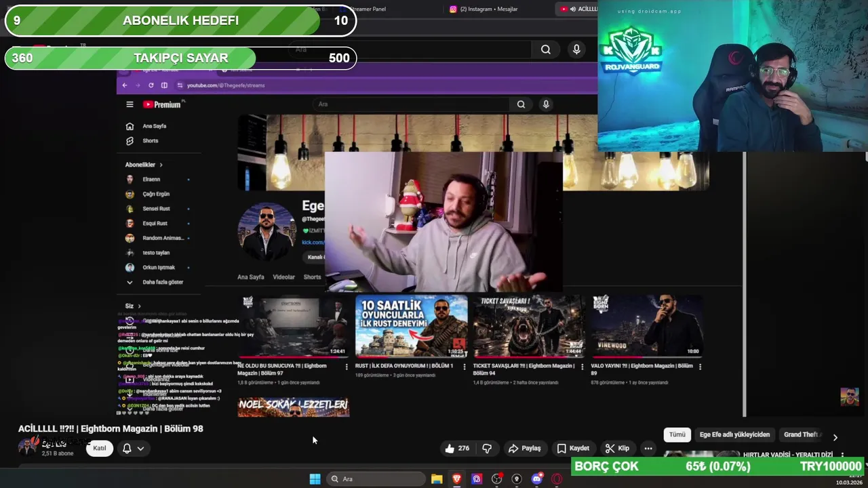Open testo taylan subscription channel

pyautogui.click(x=156, y=253)
